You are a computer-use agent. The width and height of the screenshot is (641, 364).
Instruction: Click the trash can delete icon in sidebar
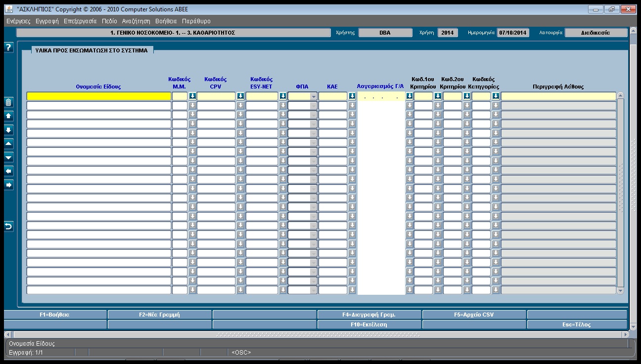click(8, 102)
